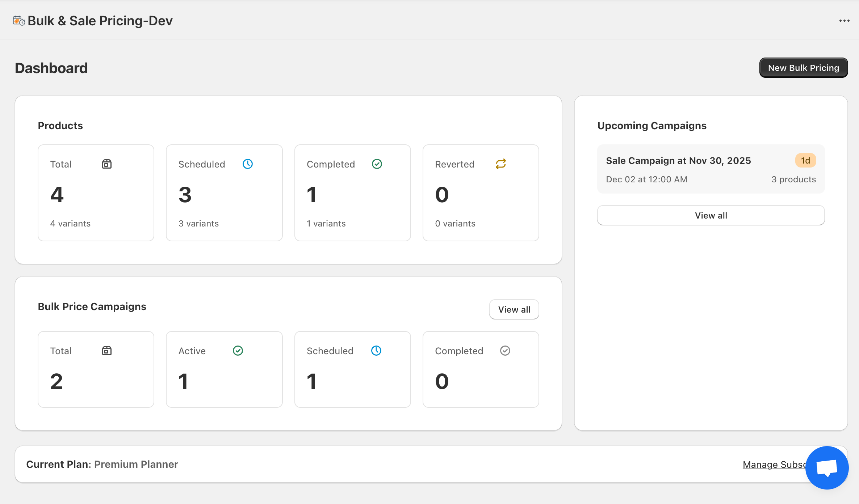Click the Dashboard heading

51,68
